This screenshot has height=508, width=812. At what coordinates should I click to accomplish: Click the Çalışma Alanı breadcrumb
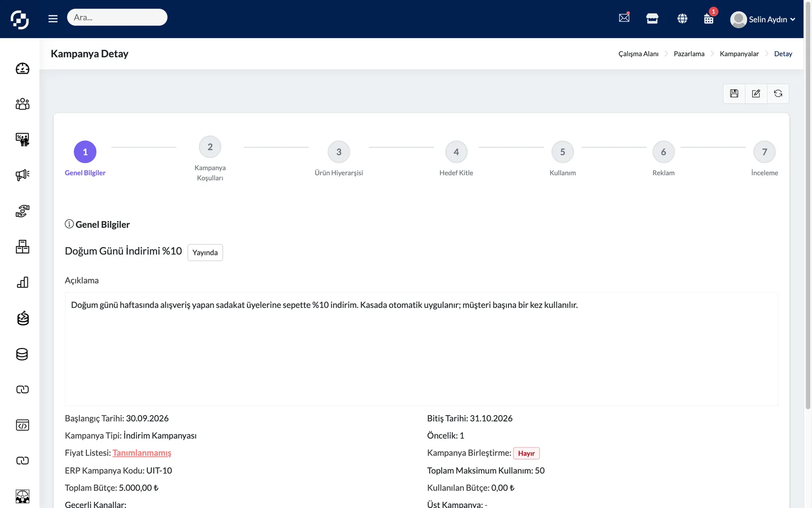(638, 54)
